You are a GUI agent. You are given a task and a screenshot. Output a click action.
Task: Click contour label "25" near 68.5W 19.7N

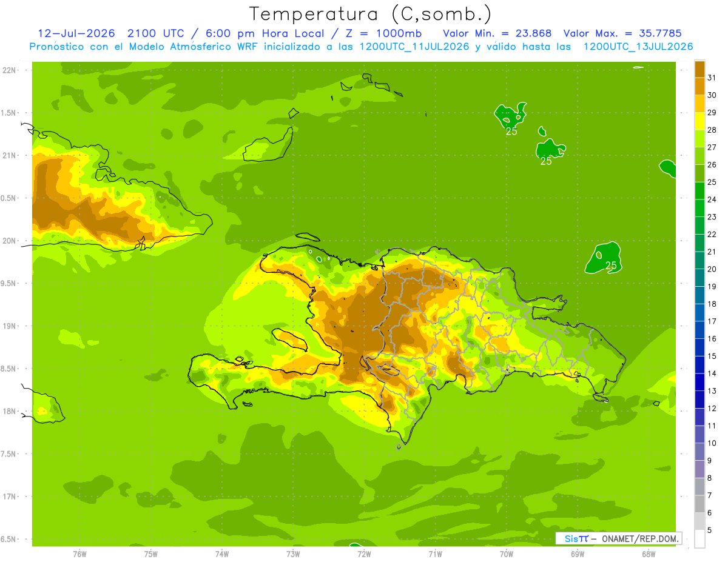click(x=612, y=266)
